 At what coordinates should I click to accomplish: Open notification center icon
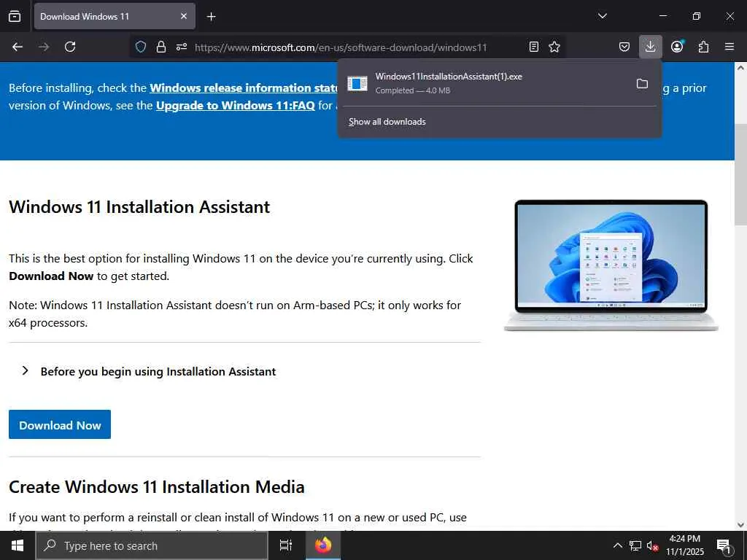pyautogui.click(x=724, y=545)
